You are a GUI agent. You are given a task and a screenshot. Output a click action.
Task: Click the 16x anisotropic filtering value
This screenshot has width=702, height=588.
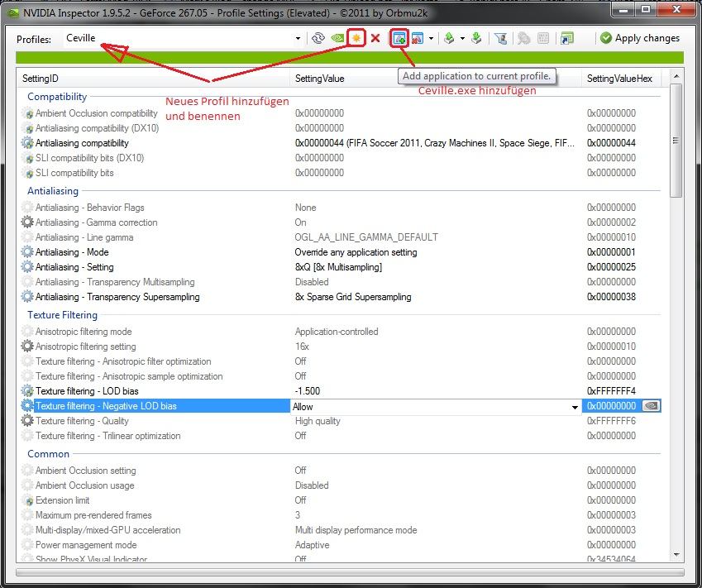(302, 347)
